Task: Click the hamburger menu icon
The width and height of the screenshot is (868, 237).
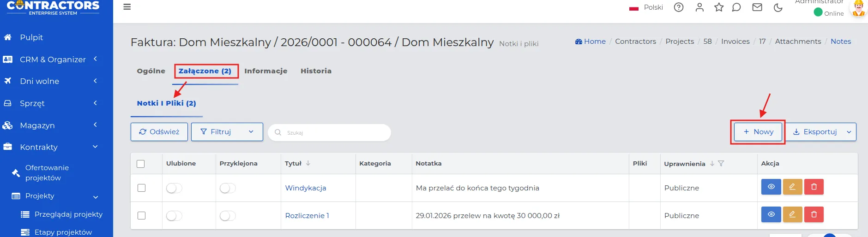Action: point(127,7)
